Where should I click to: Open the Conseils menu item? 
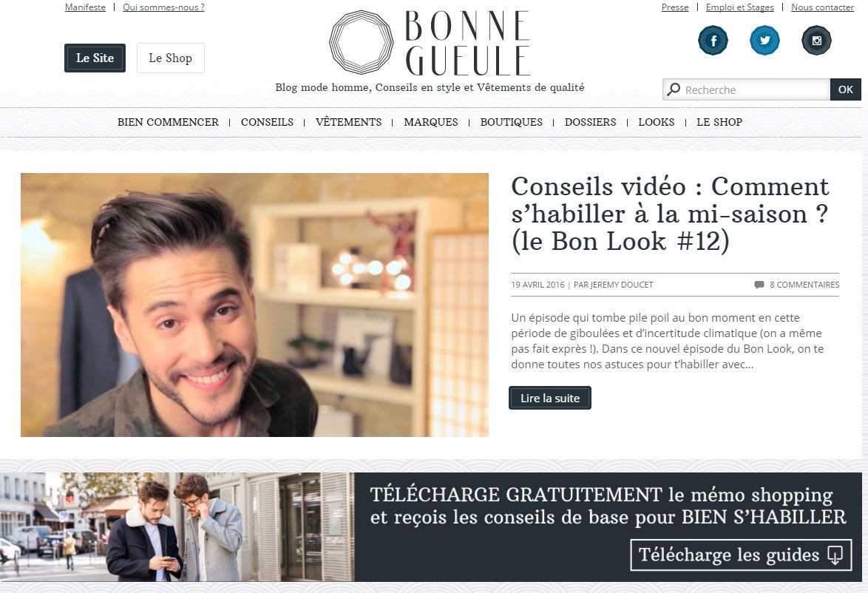tap(267, 122)
